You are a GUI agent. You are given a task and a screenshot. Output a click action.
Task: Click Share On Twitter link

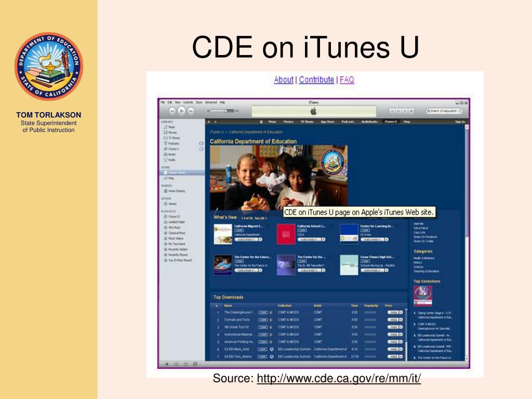coord(423,241)
